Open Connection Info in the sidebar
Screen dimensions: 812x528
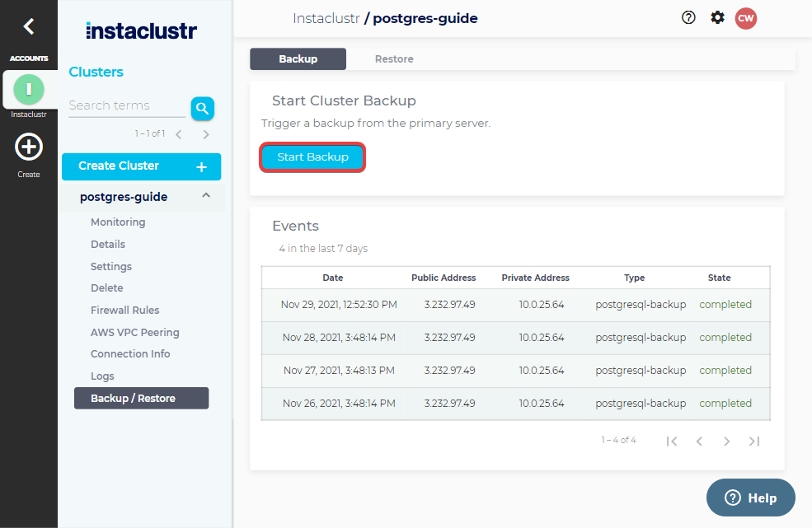(130, 353)
